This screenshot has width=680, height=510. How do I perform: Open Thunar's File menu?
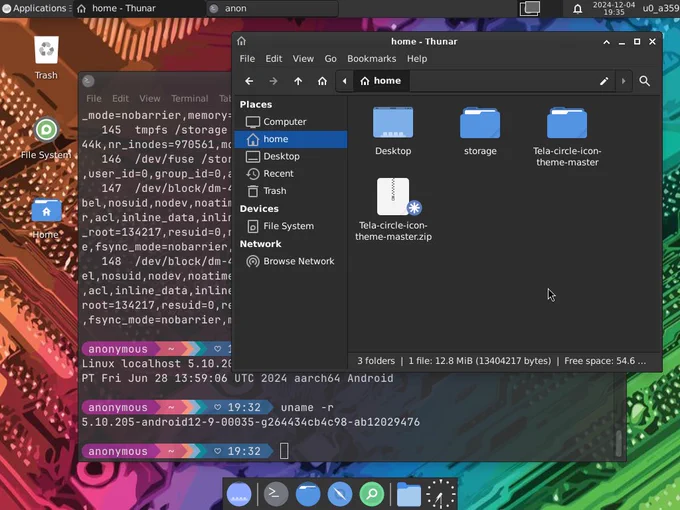pyautogui.click(x=247, y=59)
